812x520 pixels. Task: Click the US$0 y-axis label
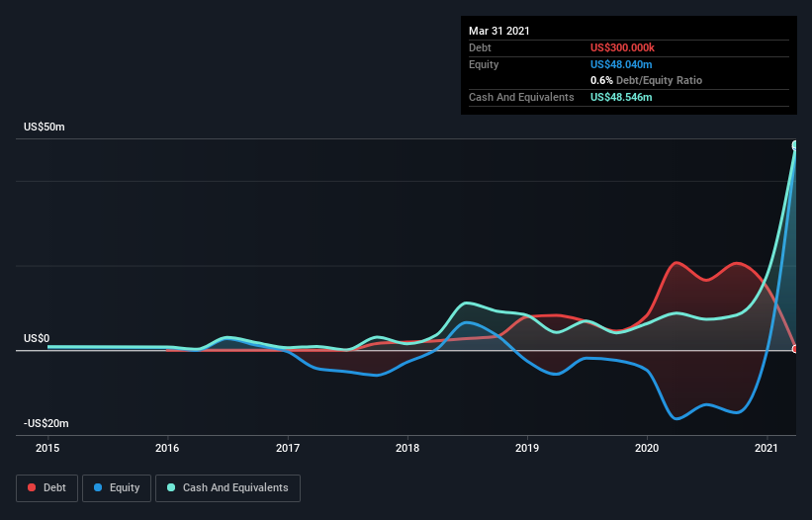pos(37,338)
